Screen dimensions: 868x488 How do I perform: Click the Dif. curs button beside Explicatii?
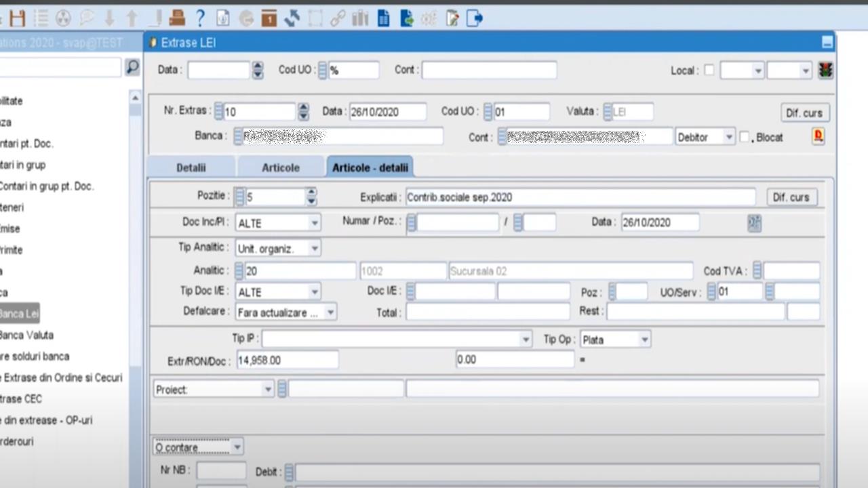(x=791, y=197)
